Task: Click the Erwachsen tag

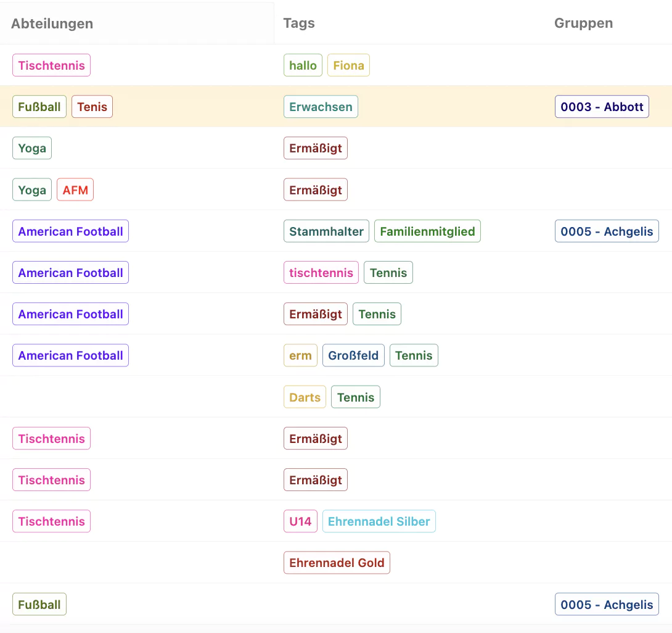Action: [x=321, y=107]
